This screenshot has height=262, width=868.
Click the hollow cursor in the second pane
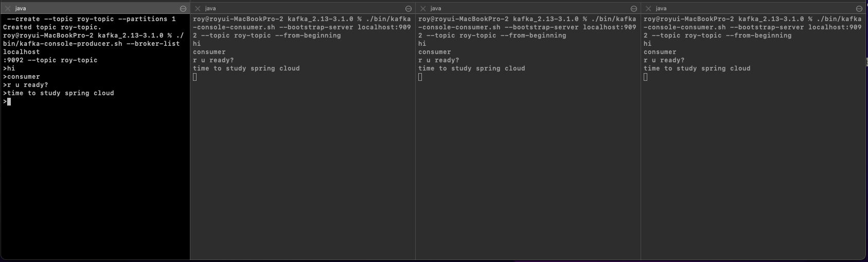tap(195, 77)
